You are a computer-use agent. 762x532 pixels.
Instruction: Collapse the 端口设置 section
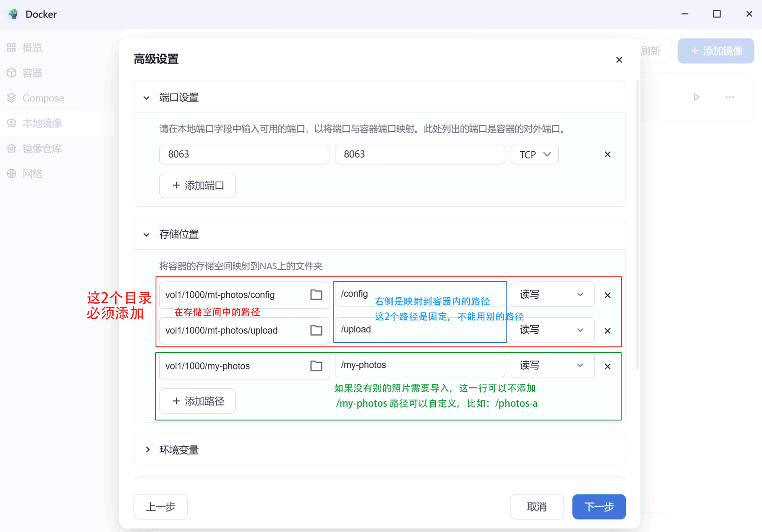pyautogui.click(x=147, y=98)
